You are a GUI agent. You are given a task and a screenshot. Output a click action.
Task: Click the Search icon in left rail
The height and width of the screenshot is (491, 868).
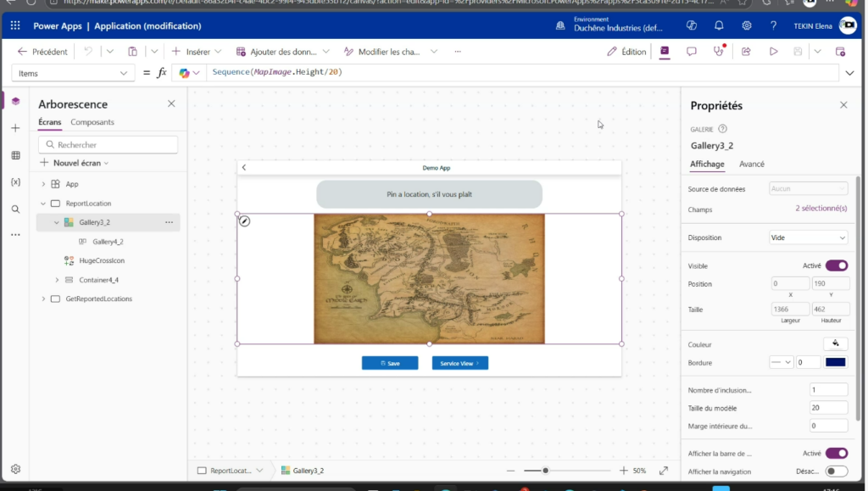(x=15, y=209)
